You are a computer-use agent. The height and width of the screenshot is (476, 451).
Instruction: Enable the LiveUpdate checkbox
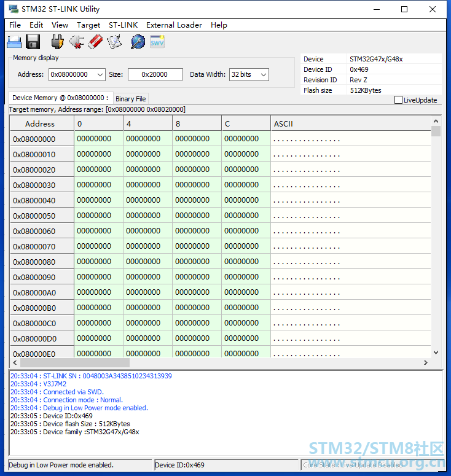pyautogui.click(x=398, y=100)
